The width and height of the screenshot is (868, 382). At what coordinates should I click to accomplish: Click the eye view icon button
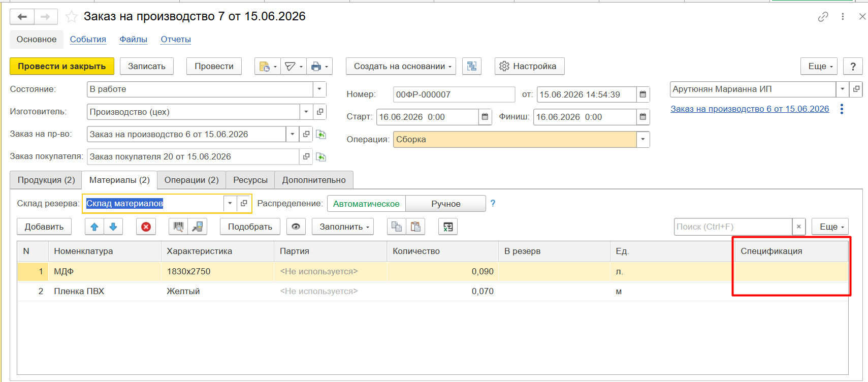point(296,227)
